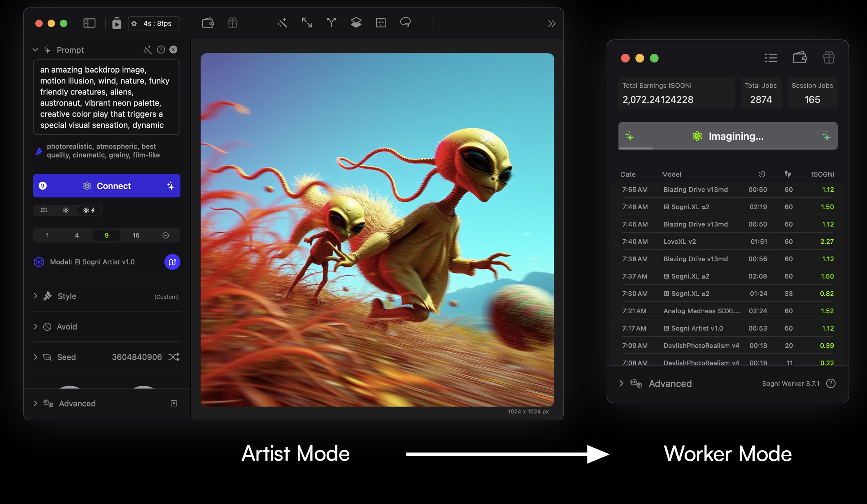Viewport: 867px width, 504px height.
Task: Open custom batch count with the ellipsis option
Action: (x=165, y=235)
